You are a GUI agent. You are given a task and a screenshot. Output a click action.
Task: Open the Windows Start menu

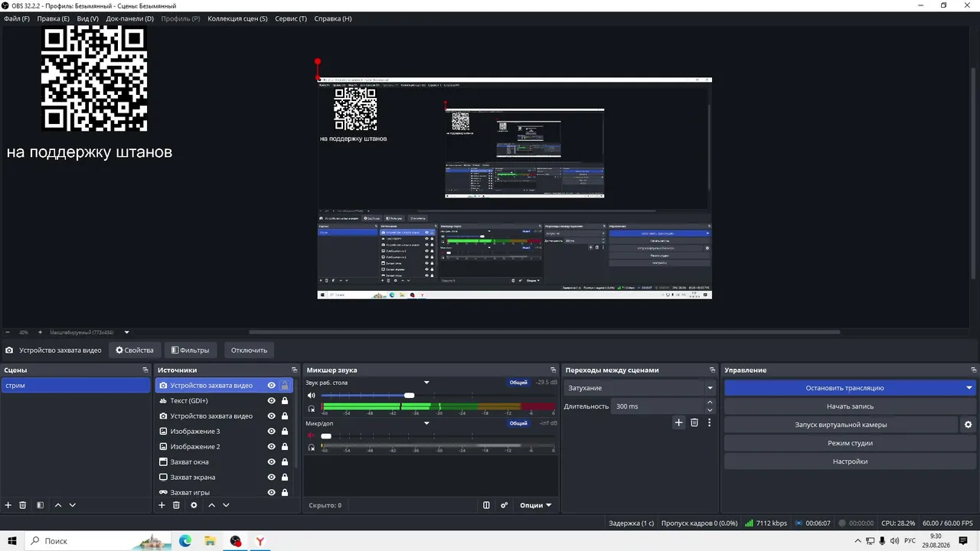click(12, 541)
